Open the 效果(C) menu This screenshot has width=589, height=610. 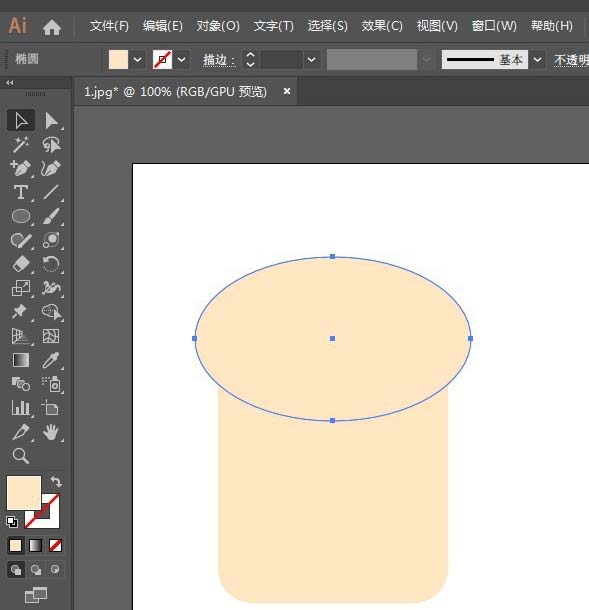(x=382, y=26)
